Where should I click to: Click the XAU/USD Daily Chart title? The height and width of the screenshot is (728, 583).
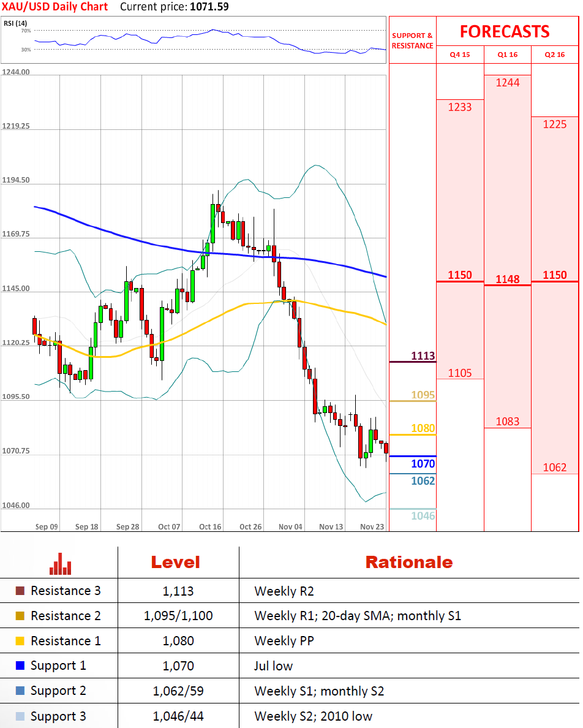tap(55, 7)
